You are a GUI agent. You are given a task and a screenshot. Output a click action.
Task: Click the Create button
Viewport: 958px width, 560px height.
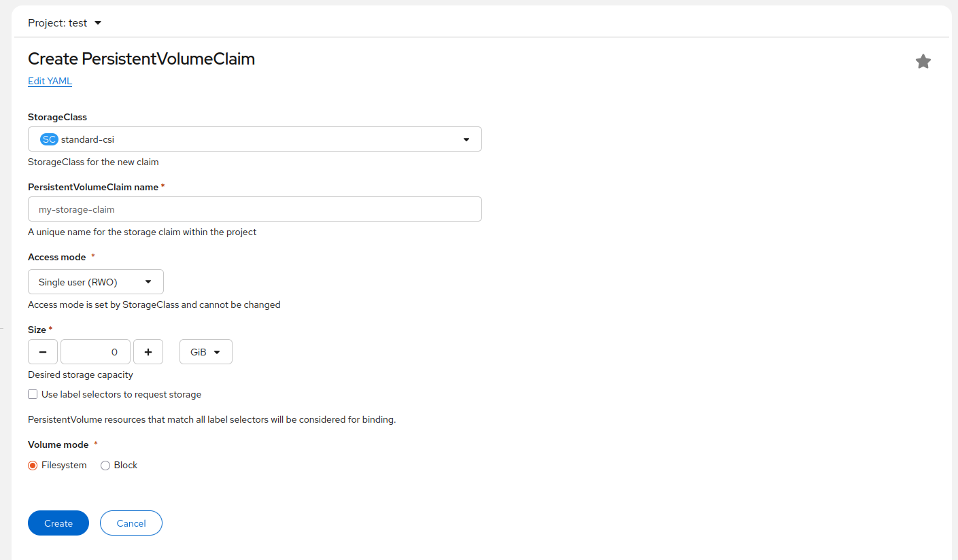click(58, 523)
